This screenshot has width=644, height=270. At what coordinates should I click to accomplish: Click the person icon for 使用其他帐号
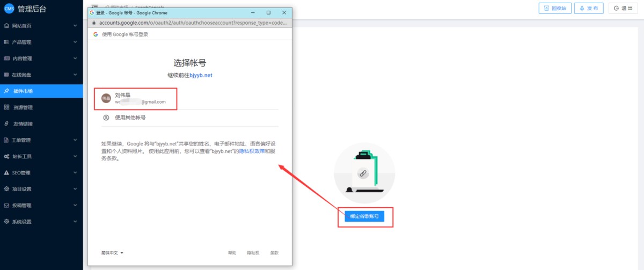[x=106, y=118]
